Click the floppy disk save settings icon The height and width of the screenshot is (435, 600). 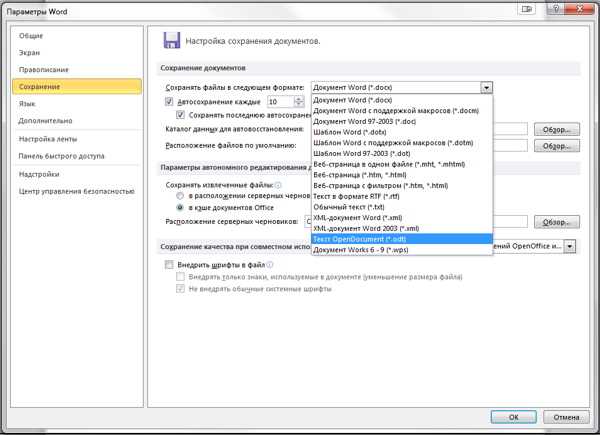[x=172, y=41]
